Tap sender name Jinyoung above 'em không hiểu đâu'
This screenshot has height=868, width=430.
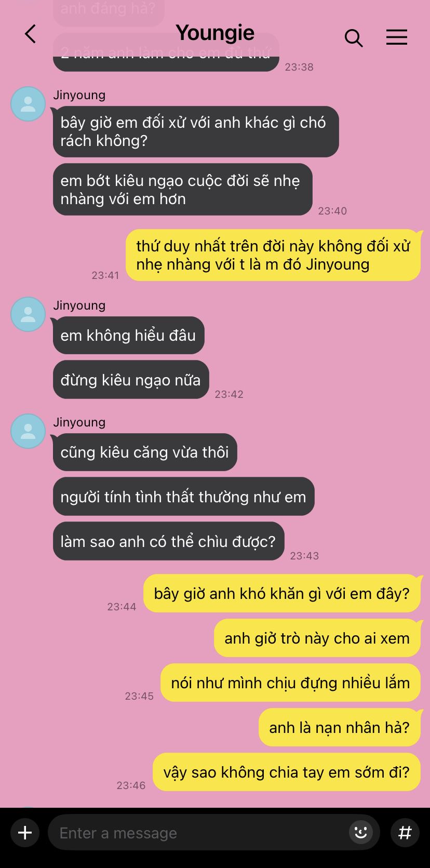(x=79, y=305)
